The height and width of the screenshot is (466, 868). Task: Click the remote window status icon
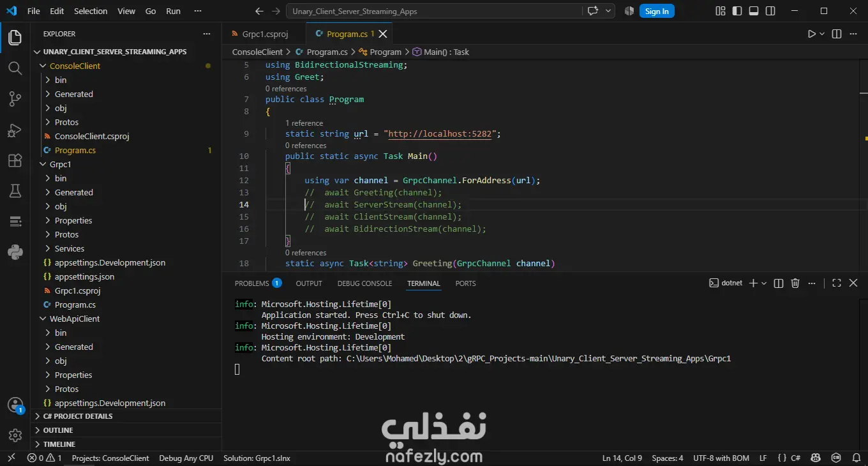click(11, 458)
